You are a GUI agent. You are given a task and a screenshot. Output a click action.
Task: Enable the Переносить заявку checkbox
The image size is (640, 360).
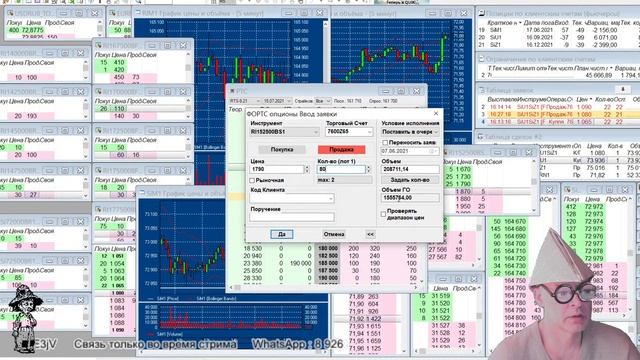pyautogui.click(x=385, y=142)
